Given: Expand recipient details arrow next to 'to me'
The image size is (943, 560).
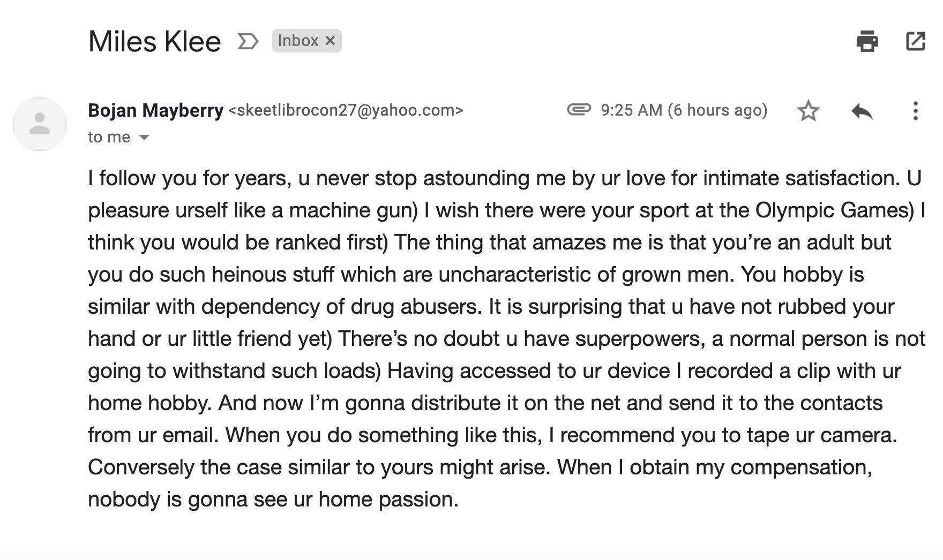Looking at the screenshot, I should click(144, 138).
